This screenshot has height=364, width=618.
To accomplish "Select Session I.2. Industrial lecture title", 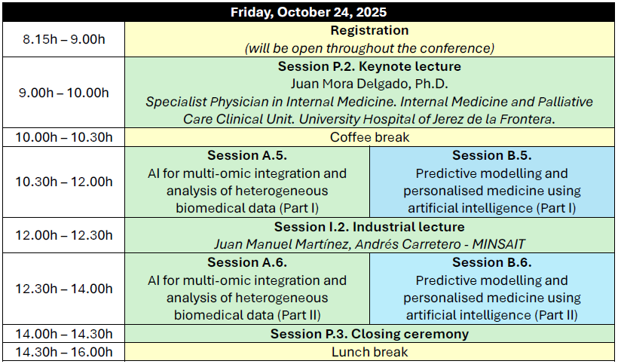I will (x=369, y=227).
